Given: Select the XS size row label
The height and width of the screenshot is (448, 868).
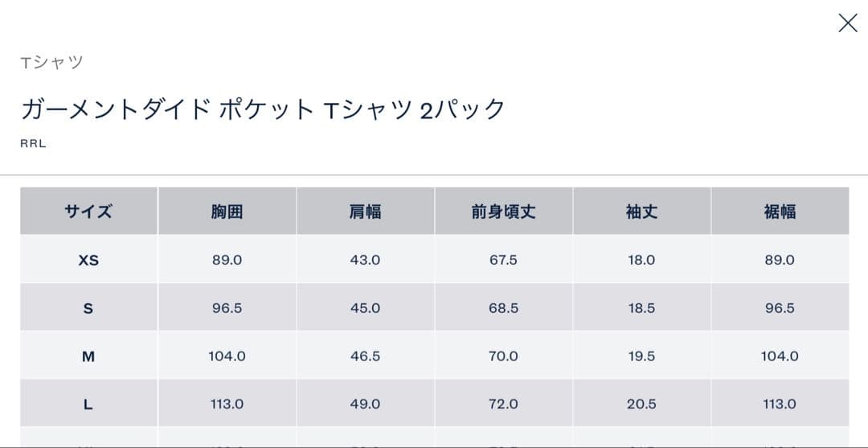Looking at the screenshot, I should pos(88,260).
